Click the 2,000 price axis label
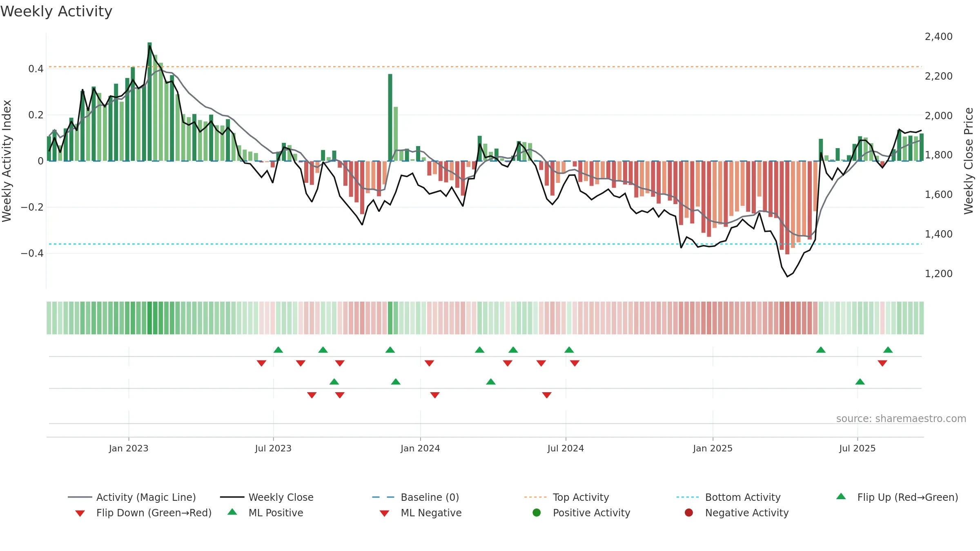 (939, 116)
